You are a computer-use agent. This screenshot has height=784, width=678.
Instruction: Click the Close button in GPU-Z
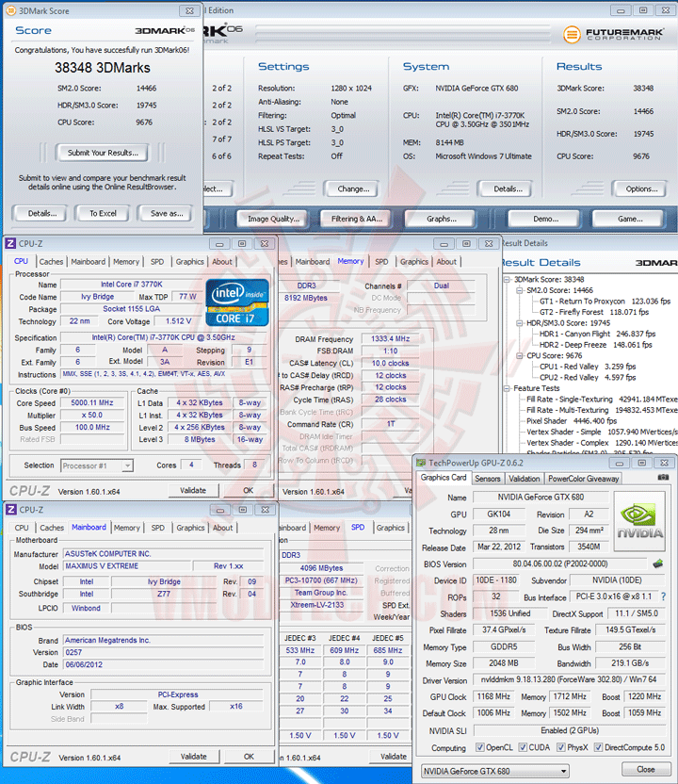646,770
